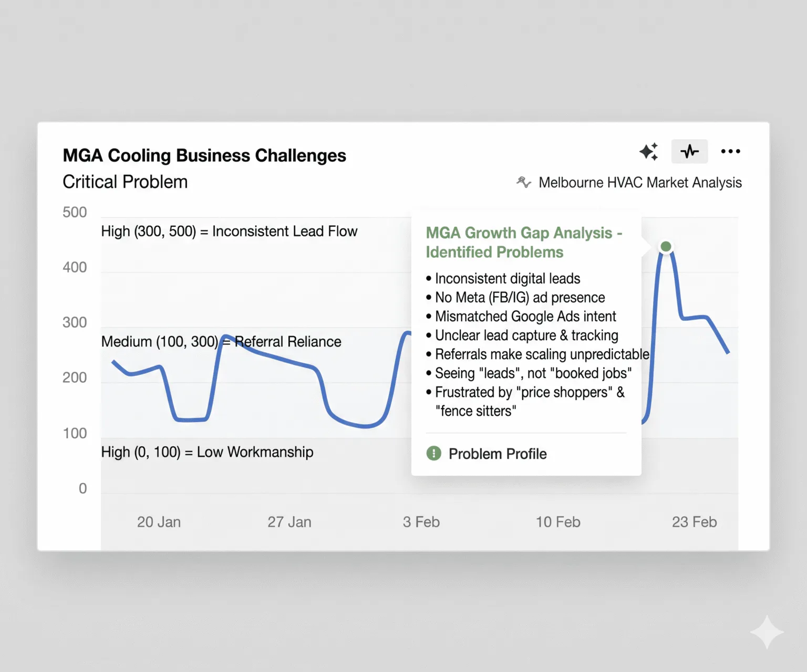The width and height of the screenshot is (807, 672).
Task: Click the 500 mark on the vertical axis
Action: tap(74, 212)
